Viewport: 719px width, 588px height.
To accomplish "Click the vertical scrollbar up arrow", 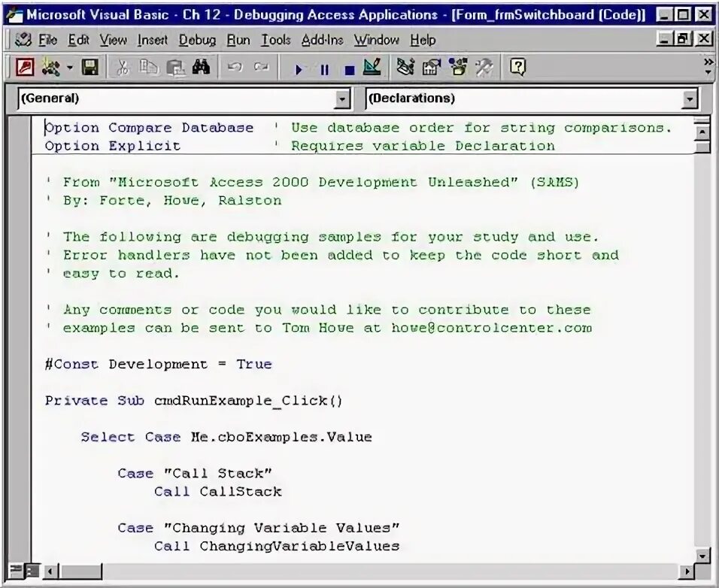I will click(x=702, y=132).
